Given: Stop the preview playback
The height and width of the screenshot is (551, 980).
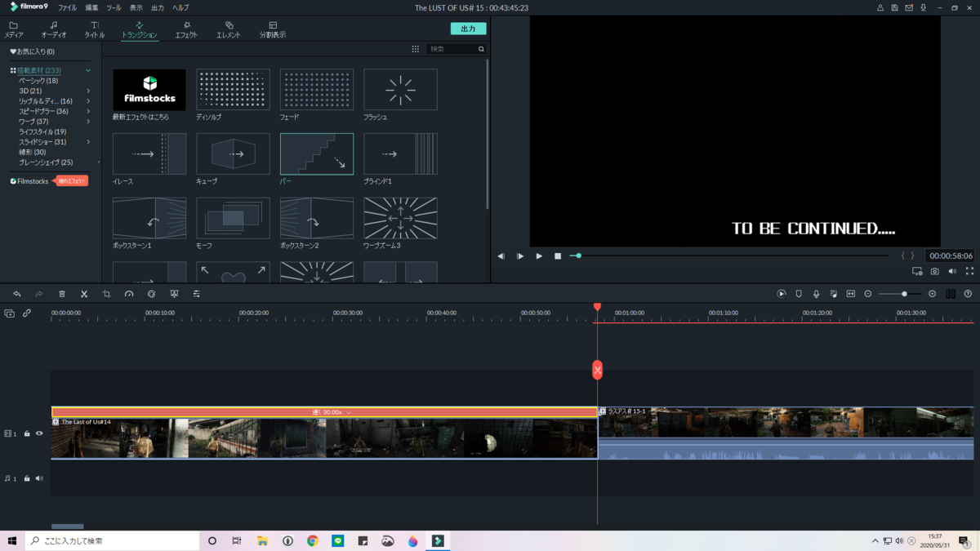Looking at the screenshot, I should click(558, 256).
